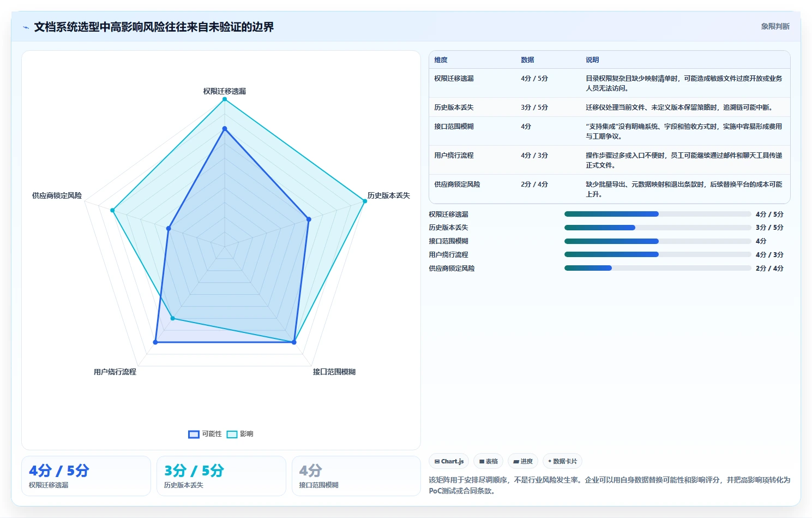The image size is (812, 518).
Task: Click the 2分 / 4分 value in the table
Action: (x=534, y=184)
